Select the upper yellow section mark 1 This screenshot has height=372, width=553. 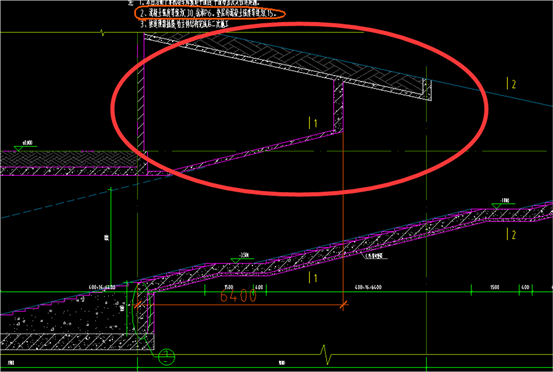(313, 123)
